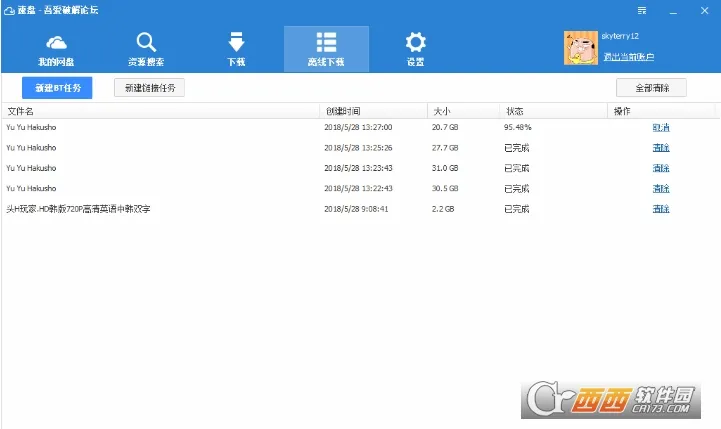Select the Yu Yu Hakusho row created 13:23:43
This screenshot has width=721, height=429.
(360, 168)
